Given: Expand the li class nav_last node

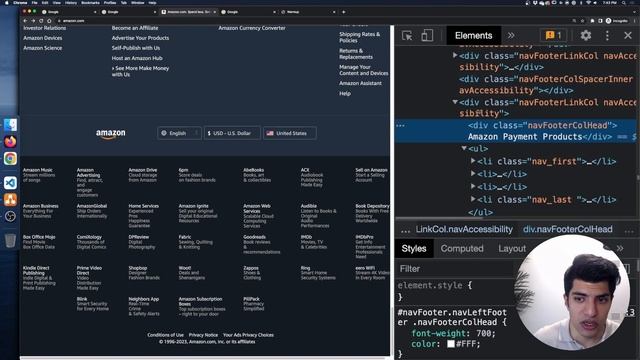Looking at the screenshot, I should [473, 199].
